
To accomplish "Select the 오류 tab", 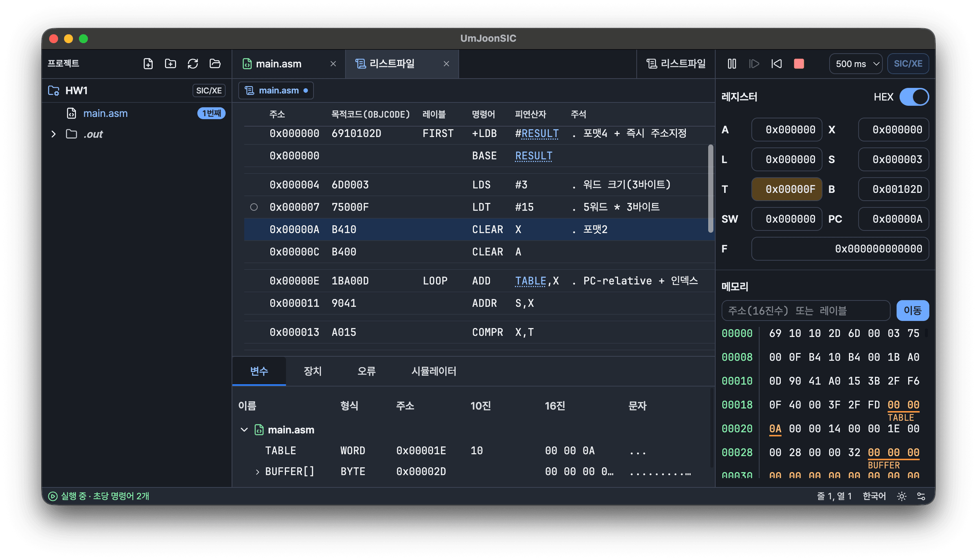I will pos(366,371).
